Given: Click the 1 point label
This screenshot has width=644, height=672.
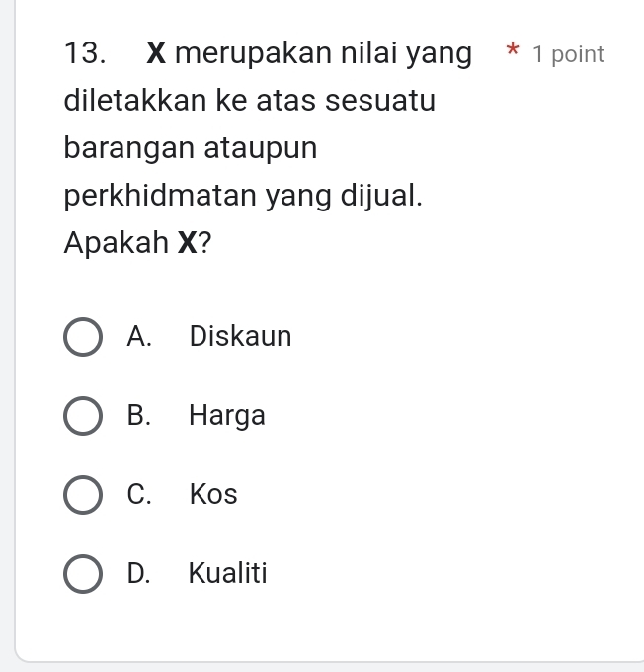Looking at the screenshot, I should click(x=568, y=55).
